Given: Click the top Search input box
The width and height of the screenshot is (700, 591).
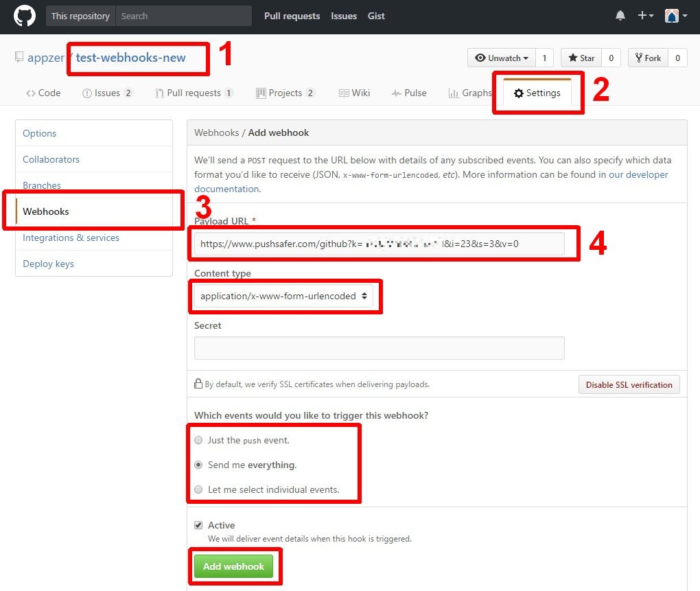Looking at the screenshot, I should [x=183, y=16].
